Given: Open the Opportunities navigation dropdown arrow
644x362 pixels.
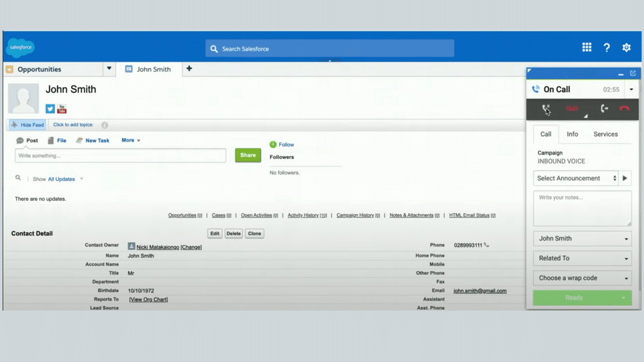Looking at the screenshot, I should click(109, 68).
